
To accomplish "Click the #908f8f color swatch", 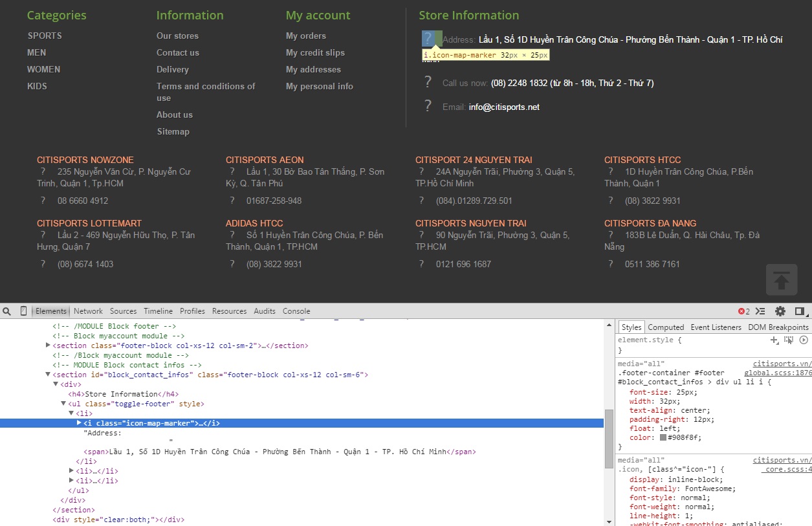I will 663,437.
